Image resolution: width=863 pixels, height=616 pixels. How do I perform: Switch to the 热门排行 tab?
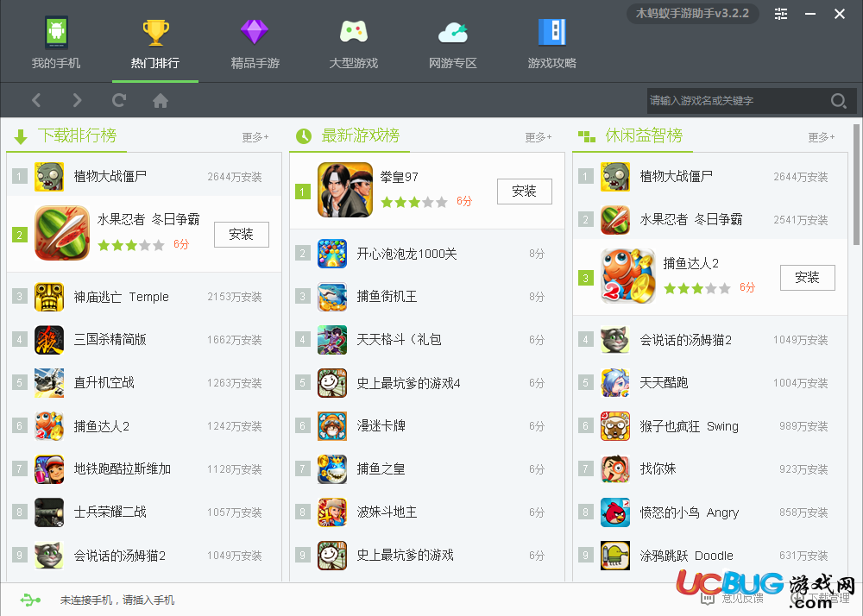point(155,42)
